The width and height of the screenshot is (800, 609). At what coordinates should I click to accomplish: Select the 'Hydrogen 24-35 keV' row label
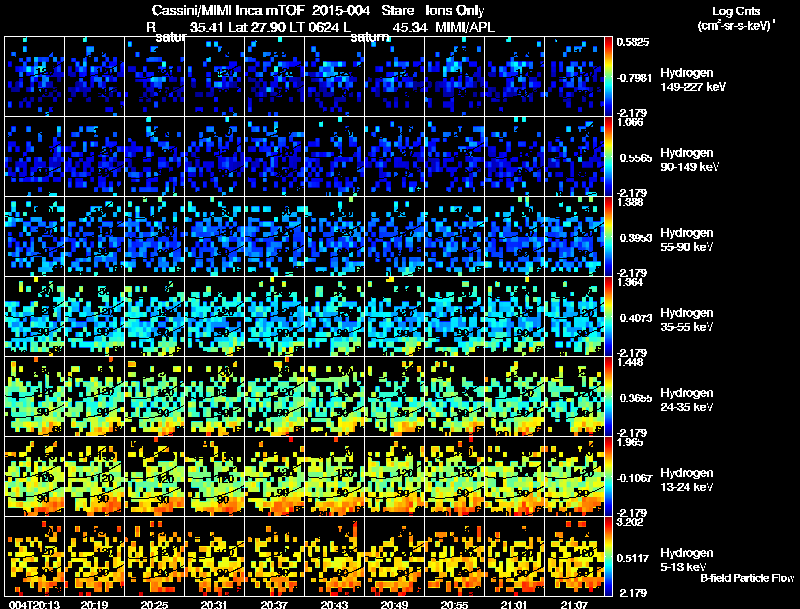687,400
